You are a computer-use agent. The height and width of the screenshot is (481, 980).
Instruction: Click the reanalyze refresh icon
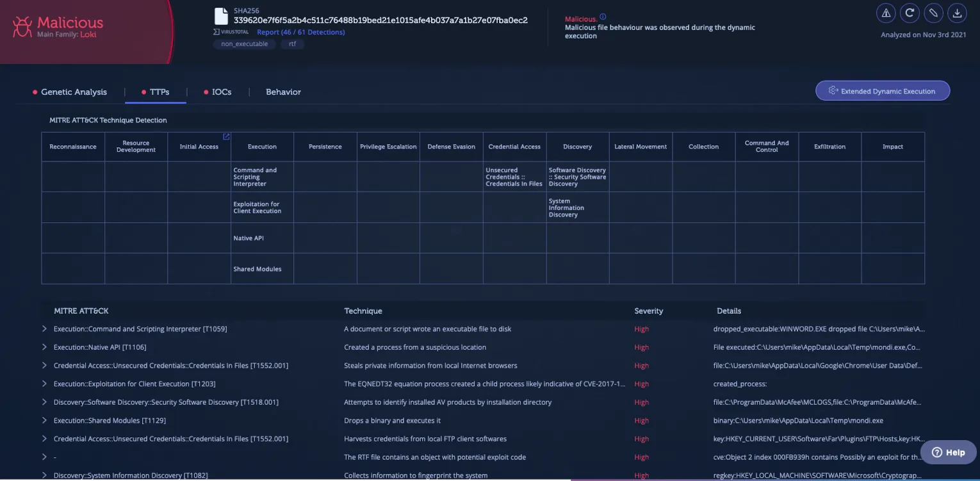point(910,13)
